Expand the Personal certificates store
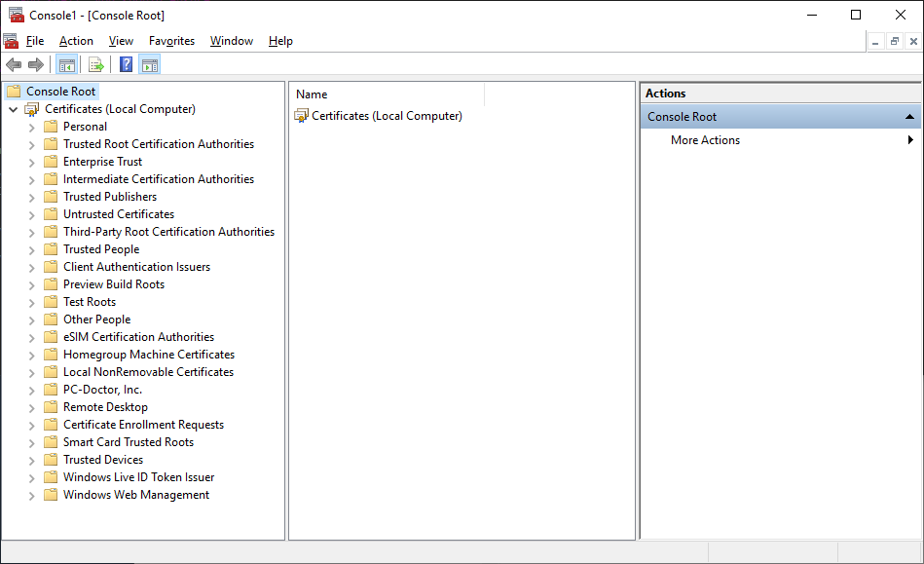 point(31,126)
